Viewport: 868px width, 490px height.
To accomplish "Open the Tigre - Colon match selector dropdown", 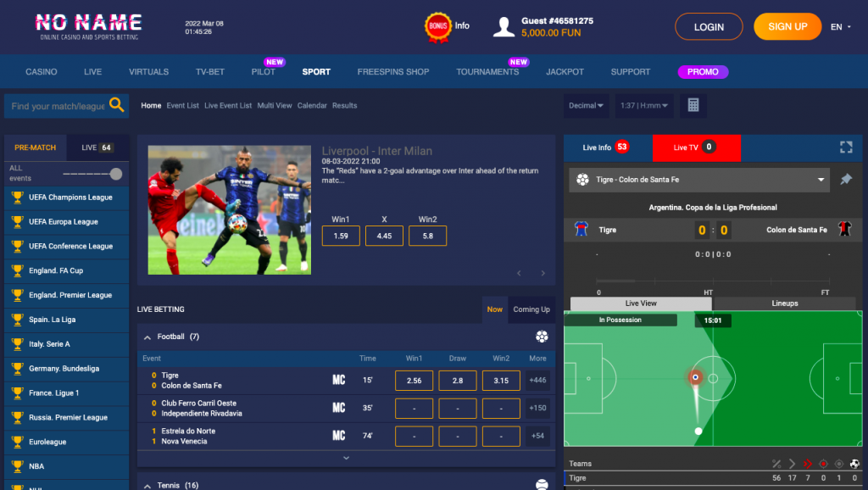I will [x=699, y=180].
